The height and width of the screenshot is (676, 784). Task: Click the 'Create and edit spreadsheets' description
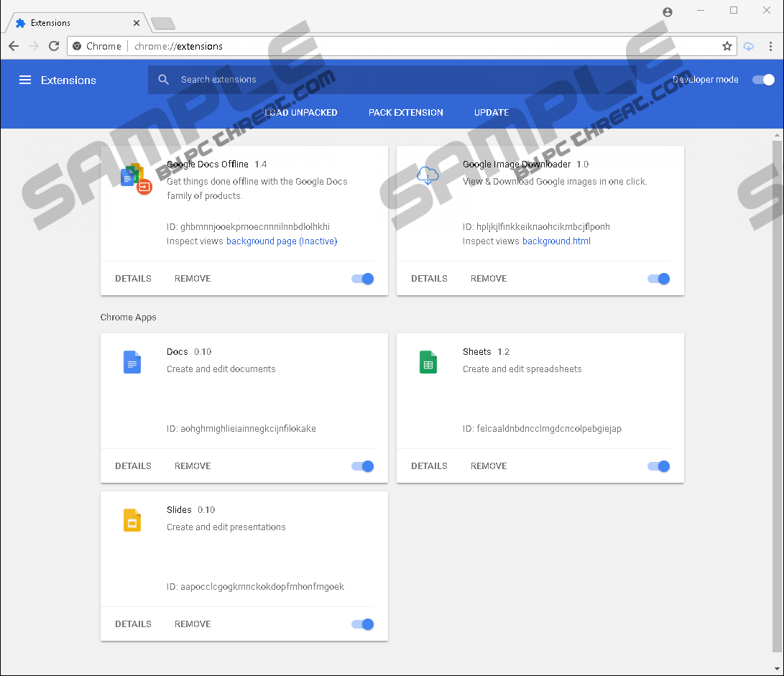point(522,369)
